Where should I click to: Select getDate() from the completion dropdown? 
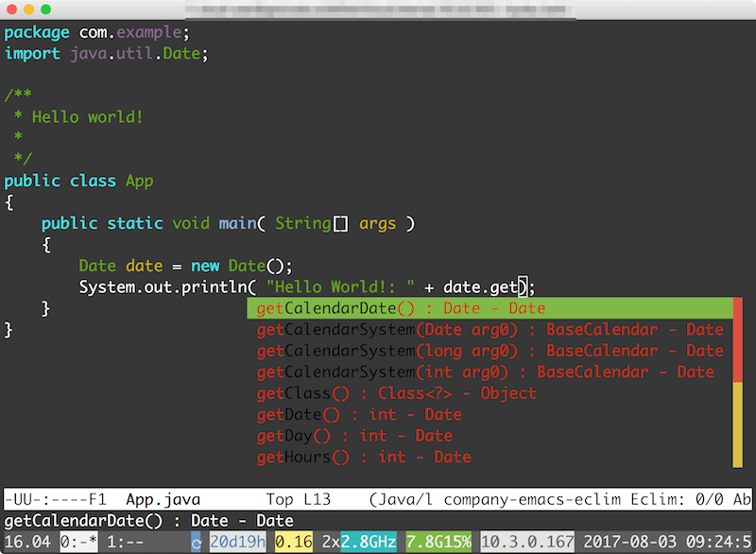click(x=302, y=414)
